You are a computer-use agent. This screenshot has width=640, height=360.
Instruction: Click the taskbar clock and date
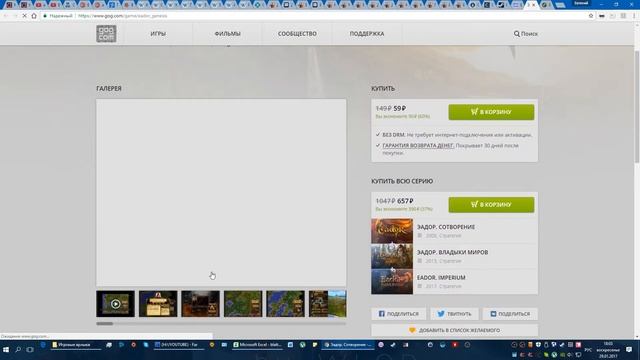pyautogui.click(x=608, y=350)
